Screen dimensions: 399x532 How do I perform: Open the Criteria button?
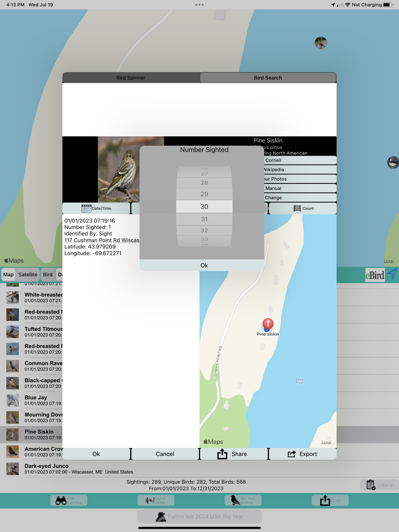point(379,485)
